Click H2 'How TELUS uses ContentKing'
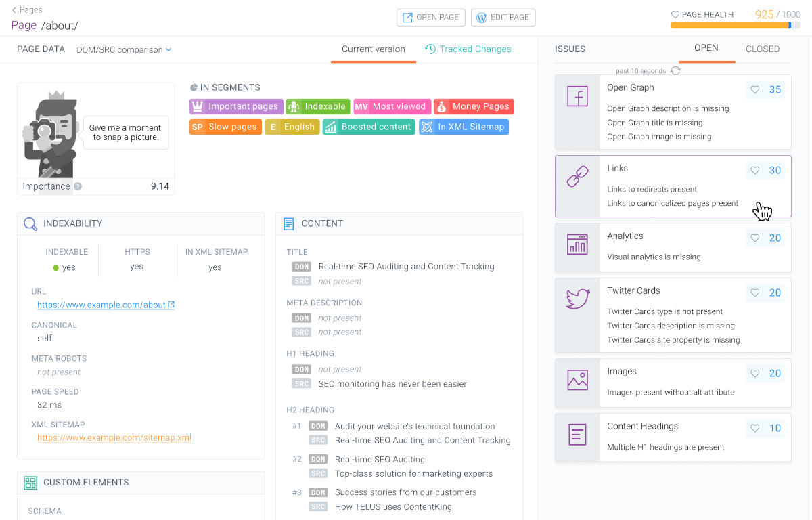The width and height of the screenshot is (812, 520). (393, 506)
